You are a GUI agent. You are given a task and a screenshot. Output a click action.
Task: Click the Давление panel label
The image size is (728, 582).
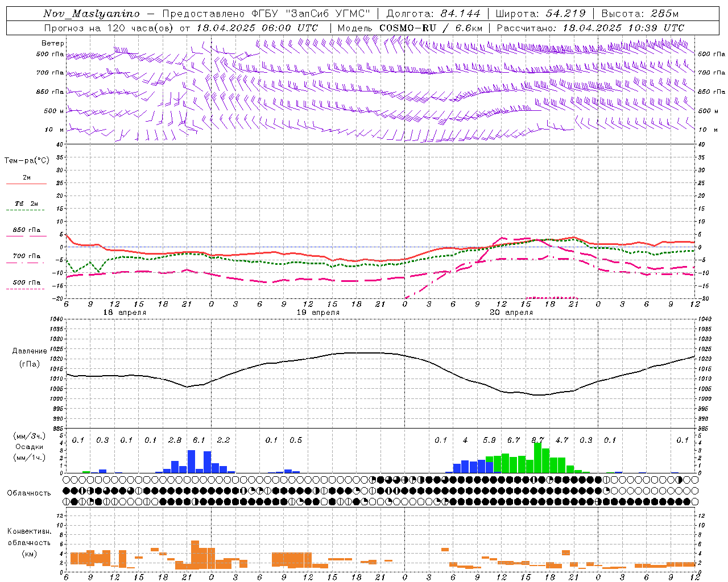point(30,351)
